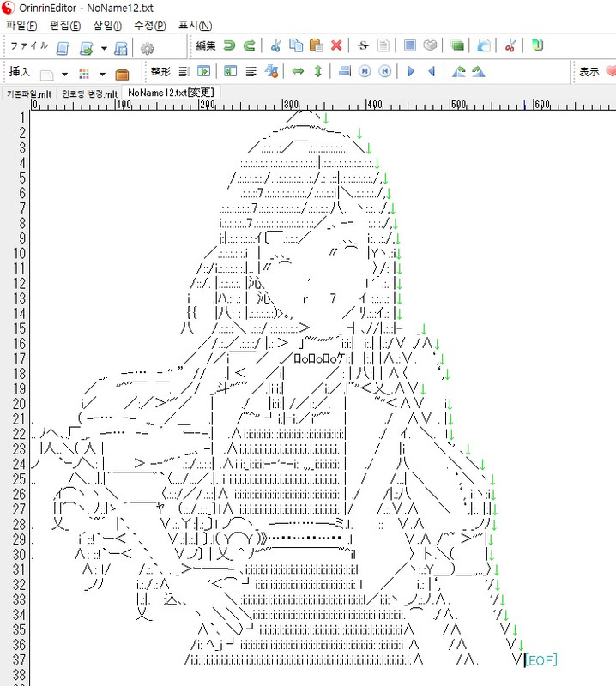This screenshot has height=686, width=616.
Task: Click the green arrow left panel icon
Action: [x=230, y=71]
